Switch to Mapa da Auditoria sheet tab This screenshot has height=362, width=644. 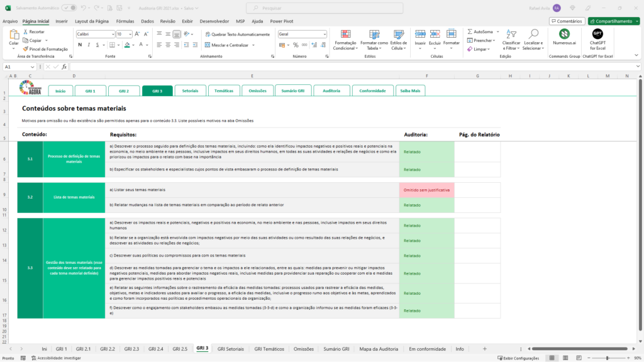click(379, 349)
